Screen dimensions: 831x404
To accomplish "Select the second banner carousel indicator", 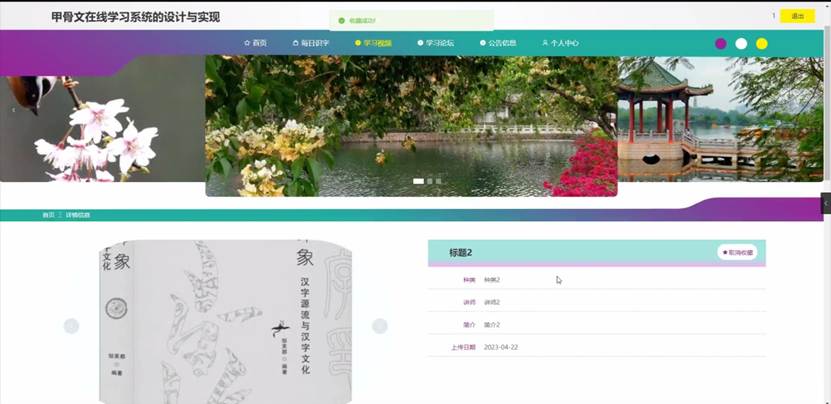I will [430, 181].
